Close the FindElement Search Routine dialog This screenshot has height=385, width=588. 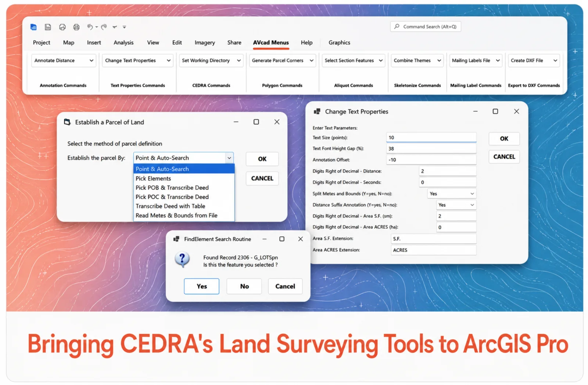pyautogui.click(x=301, y=239)
